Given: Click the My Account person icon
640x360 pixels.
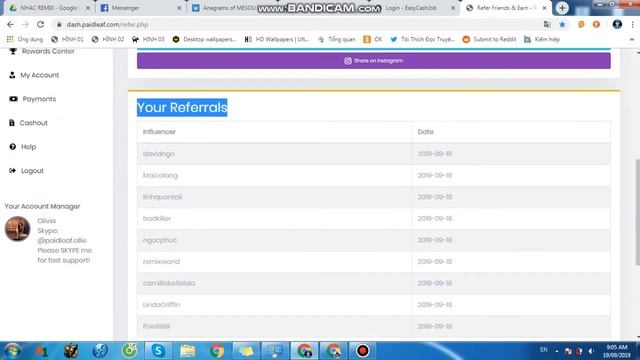Looking at the screenshot, I should click(x=12, y=75).
